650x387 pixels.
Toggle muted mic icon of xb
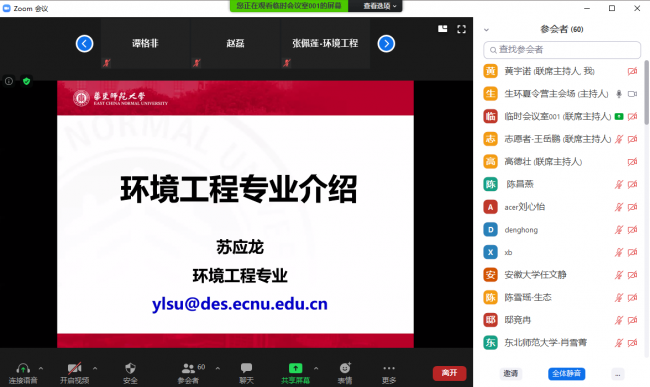[619, 252]
